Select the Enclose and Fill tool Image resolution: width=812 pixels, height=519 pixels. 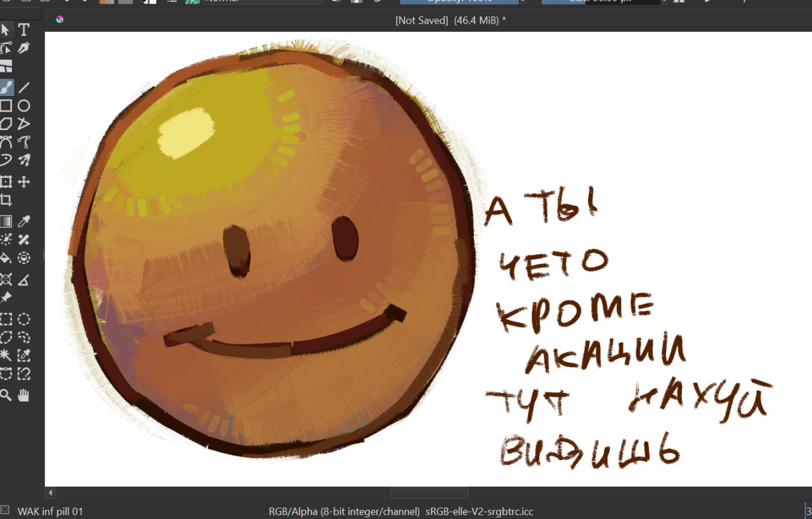pos(23,258)
